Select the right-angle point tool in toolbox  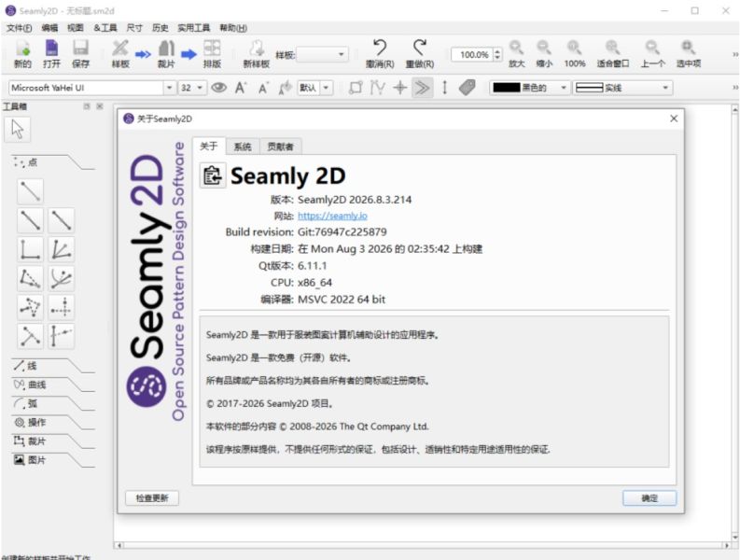coord(30,249)
